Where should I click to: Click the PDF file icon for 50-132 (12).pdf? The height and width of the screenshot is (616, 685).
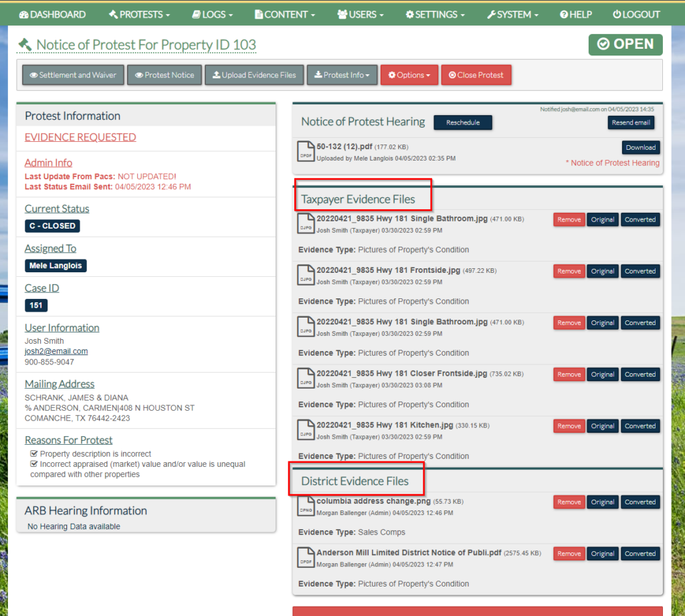point(306,151)
